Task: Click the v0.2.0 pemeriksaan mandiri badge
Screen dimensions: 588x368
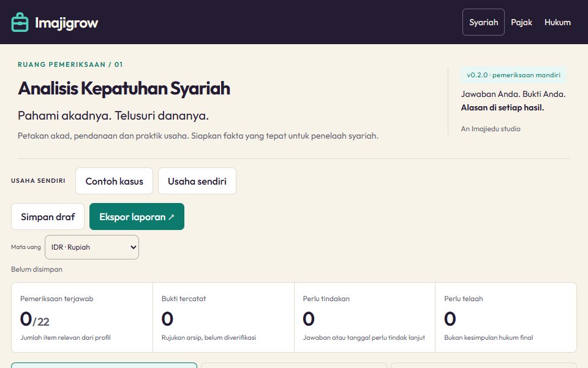Action: tap(513, 75)
